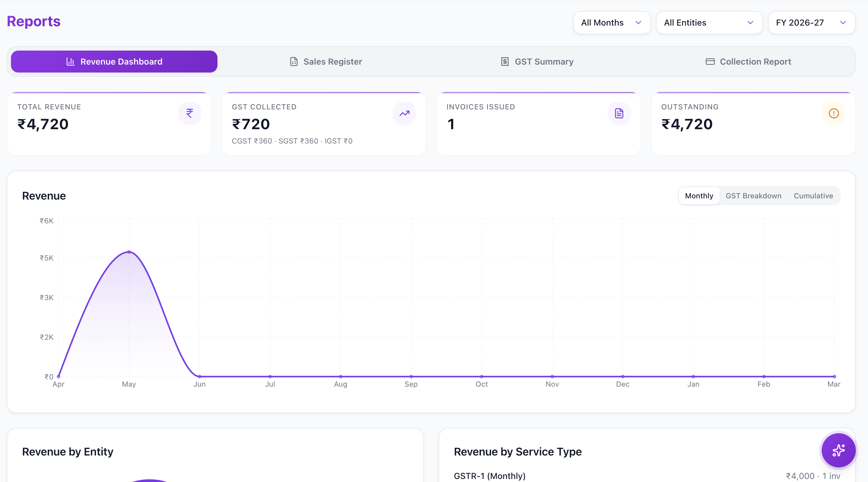Viewport: 868px width, 482px height.
Task: Click the Reports page heading
Action: click(34, 21)
